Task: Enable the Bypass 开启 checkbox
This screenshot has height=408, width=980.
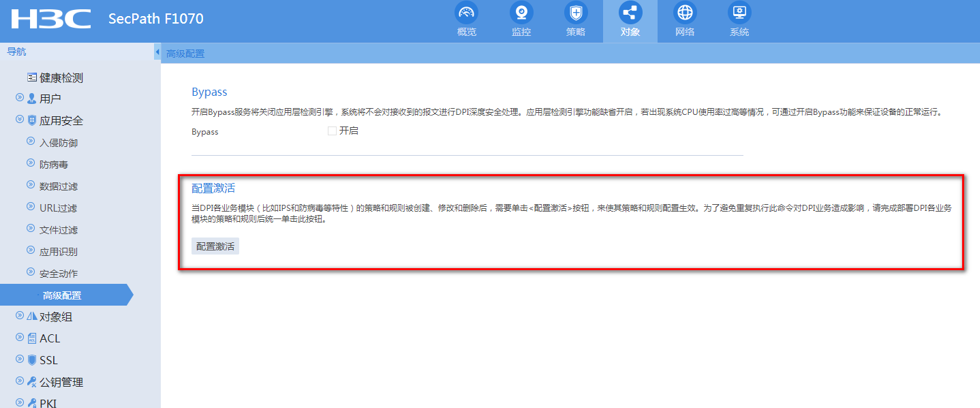Action: point(332,131)
